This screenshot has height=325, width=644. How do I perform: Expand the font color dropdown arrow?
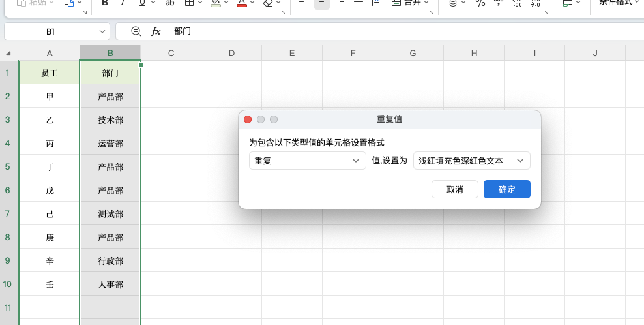pos(253,3)
